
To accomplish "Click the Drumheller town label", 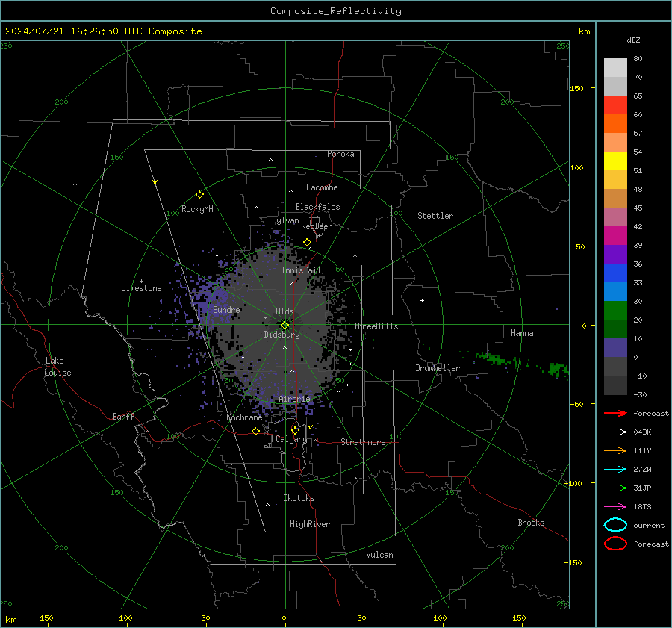I will click(x=438, y=368).
